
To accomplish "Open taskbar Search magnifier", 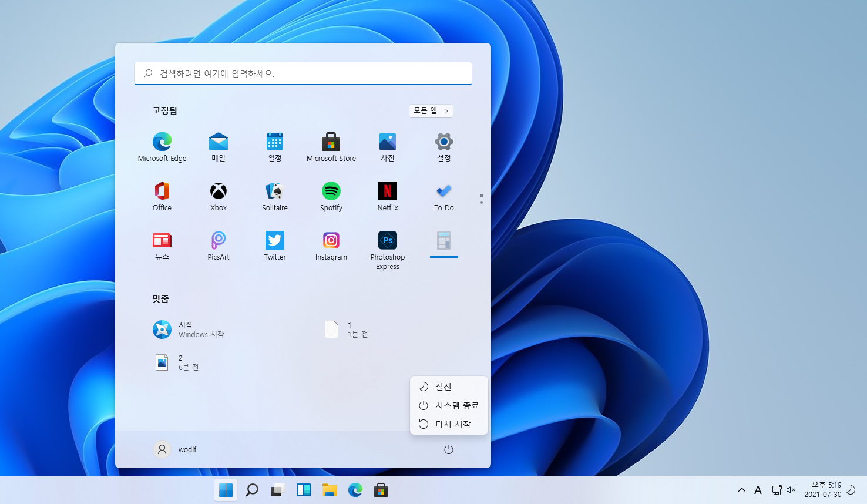I will [252, 490].
